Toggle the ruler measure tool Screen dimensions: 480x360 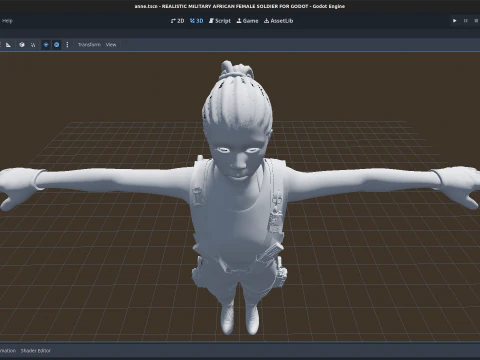(9, 45)
